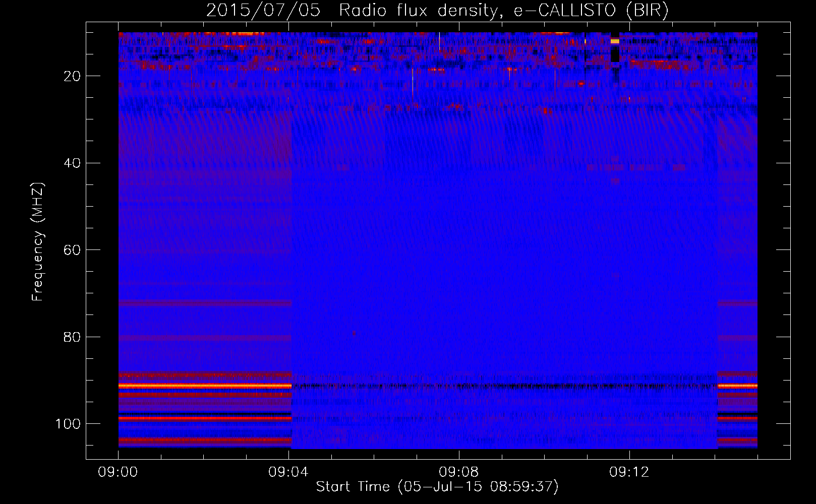Click the bright yellow band at the right edge near 91 MHz

tap(737, 386)
